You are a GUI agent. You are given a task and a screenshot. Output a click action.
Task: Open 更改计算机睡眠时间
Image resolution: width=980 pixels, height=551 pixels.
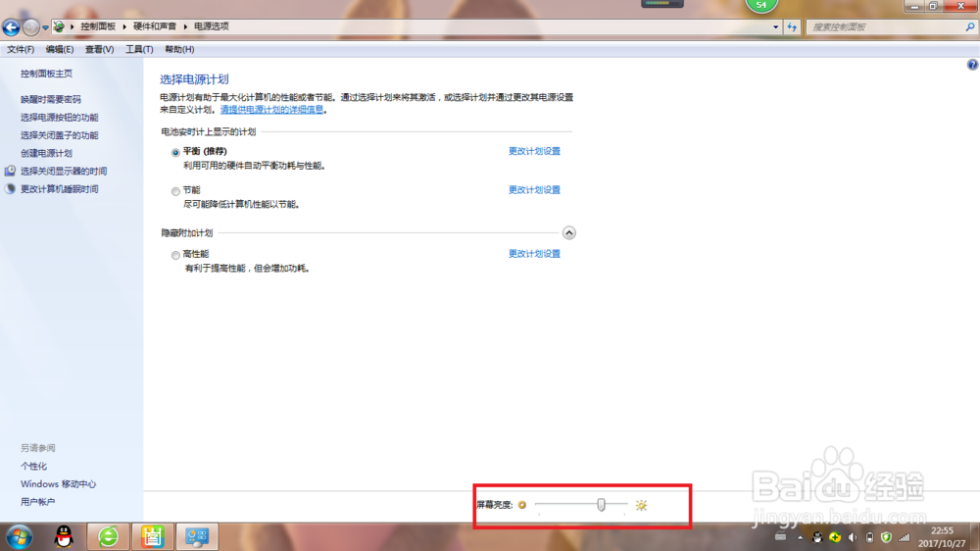[x=60, y=189]
